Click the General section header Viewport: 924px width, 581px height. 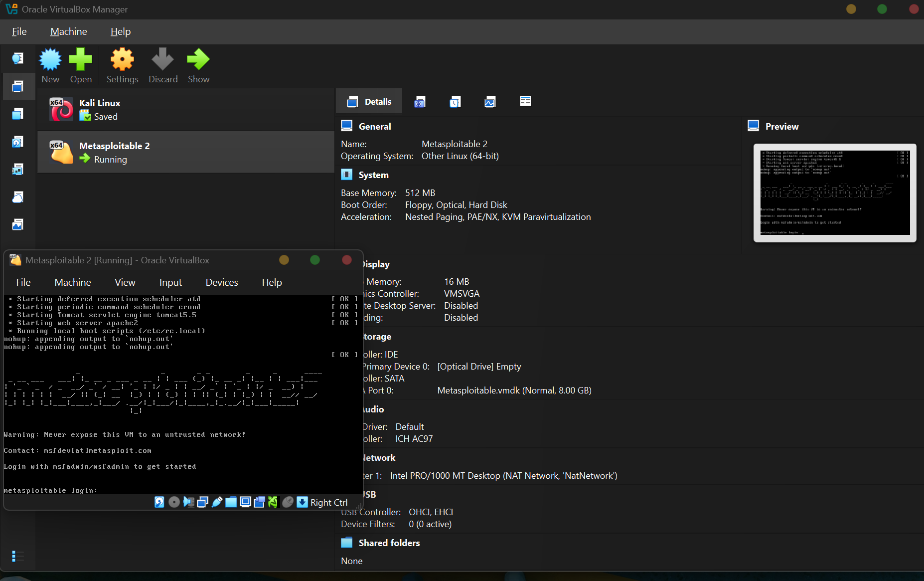click(x=375, y=127)
